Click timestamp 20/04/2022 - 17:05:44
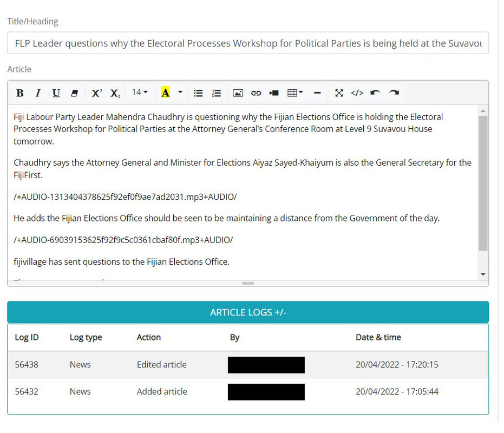 click(397, 391)
